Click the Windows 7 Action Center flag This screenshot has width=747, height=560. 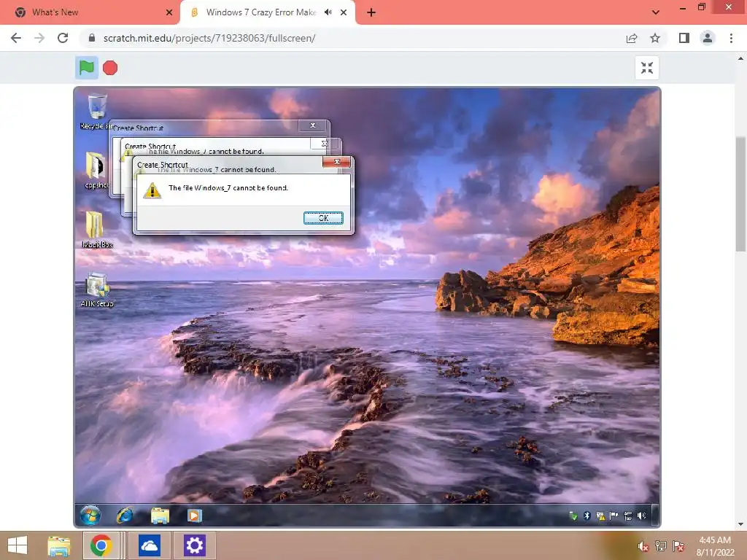pyautogui.click(x=614, y=516)
